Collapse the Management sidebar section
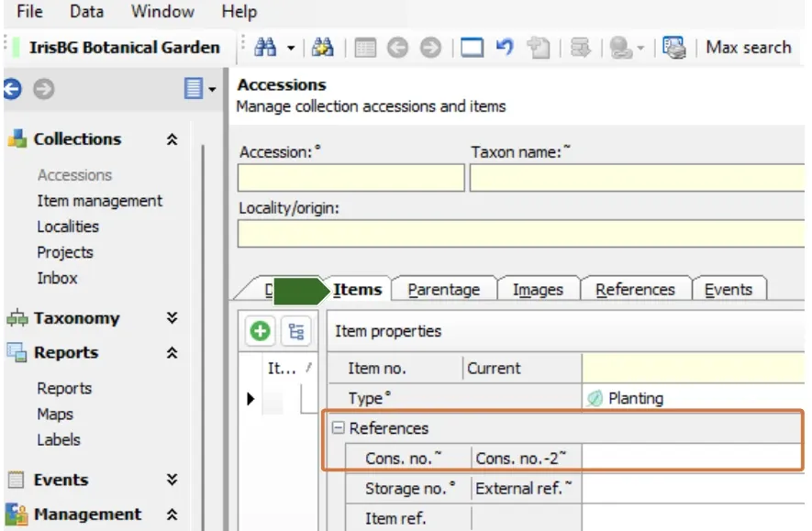Image resolution: width=812 pixels, height=531 pixels. (172, 514)
